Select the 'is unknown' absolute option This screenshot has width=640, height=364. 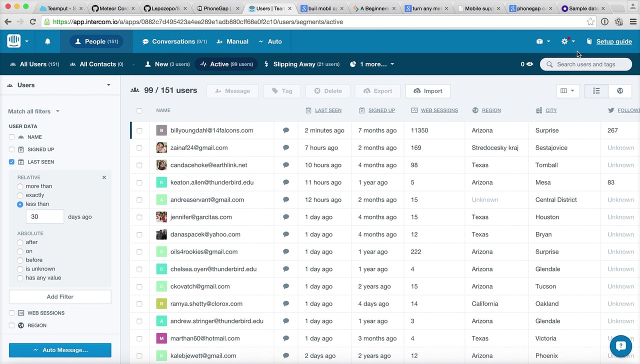point(20,269)
